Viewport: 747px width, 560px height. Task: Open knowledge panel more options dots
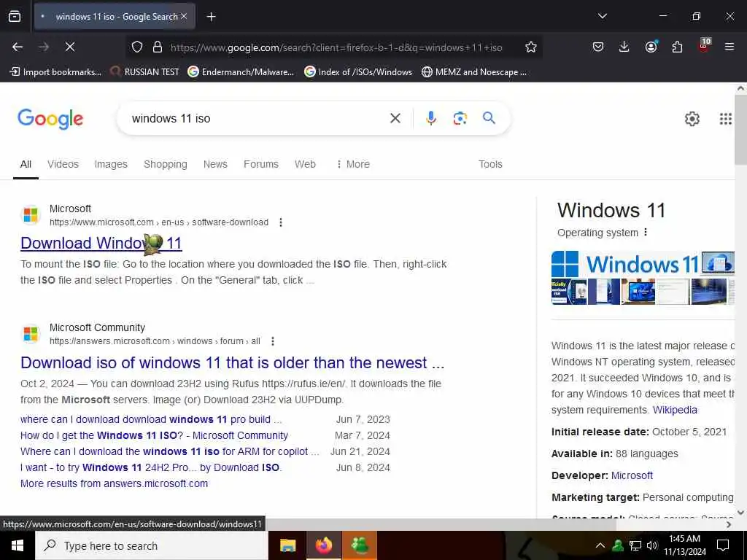tap(646, 233)
